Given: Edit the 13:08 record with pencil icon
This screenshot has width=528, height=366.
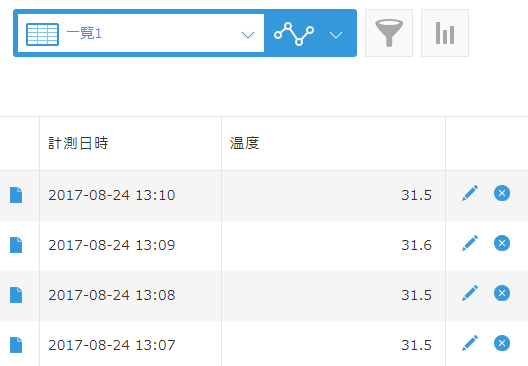Looking at the screenshot, I should (x=470, y=293).
